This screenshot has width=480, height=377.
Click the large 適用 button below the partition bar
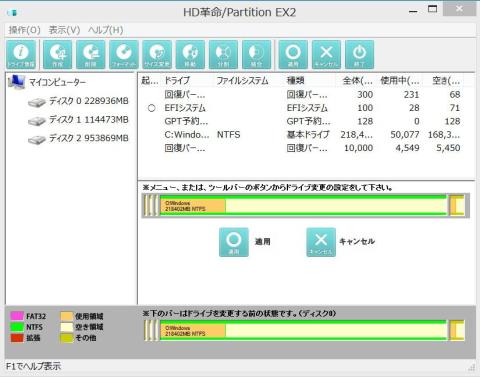point(234,242)
